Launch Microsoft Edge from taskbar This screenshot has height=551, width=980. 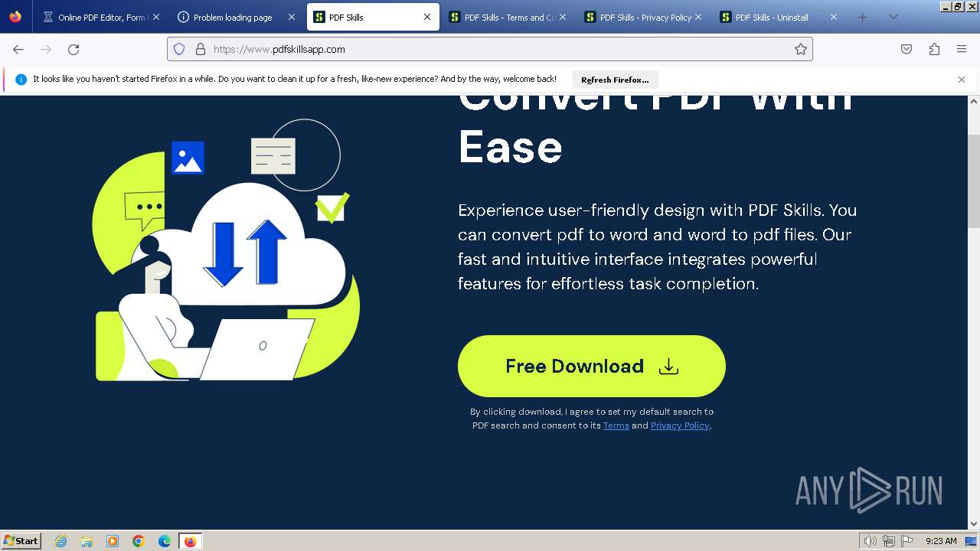(x=165, y=541)
